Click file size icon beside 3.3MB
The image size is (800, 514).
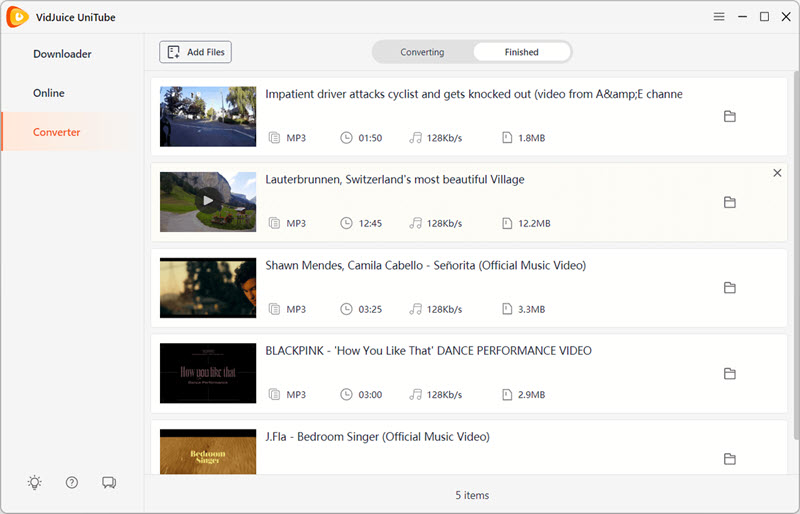coord(507,309)
